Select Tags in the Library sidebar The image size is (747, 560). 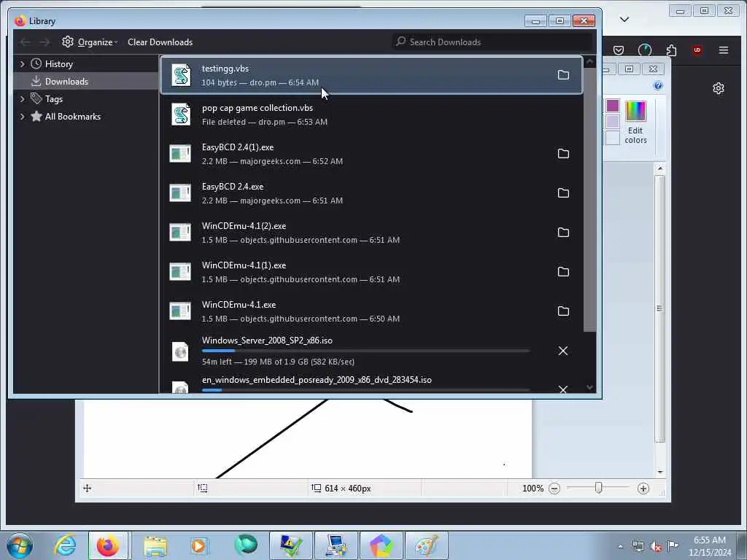86,99
